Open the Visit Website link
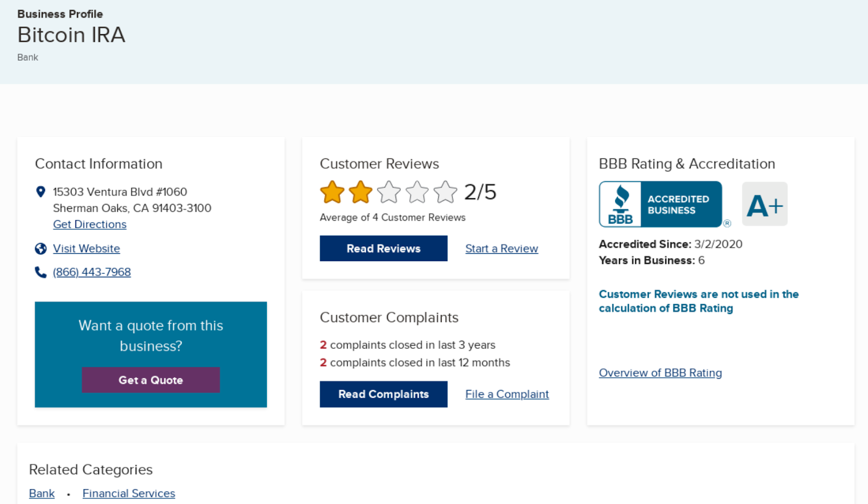Image resolution: width=868 pixels, height=504 pixels. click(86, 248)
